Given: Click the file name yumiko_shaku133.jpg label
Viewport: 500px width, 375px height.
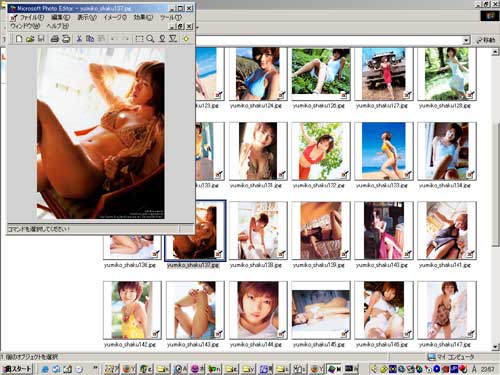Looking at the screenshot, I should pos(382,185).
